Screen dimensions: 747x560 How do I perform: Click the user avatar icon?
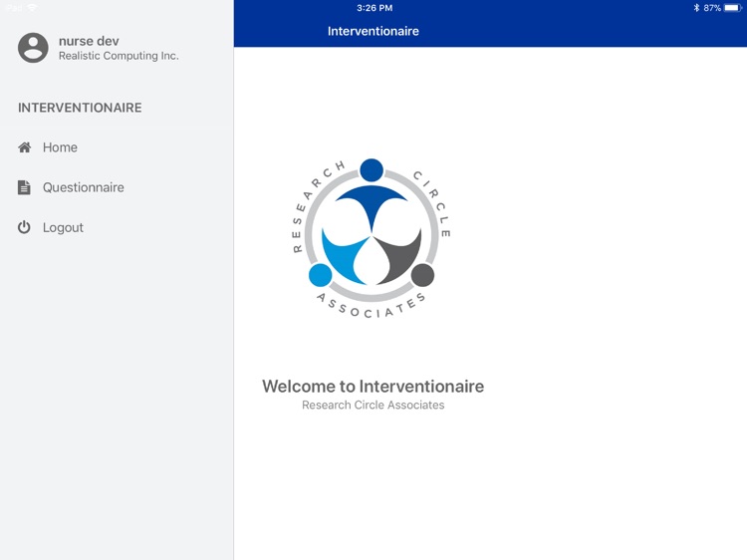(x=33, y=48)
